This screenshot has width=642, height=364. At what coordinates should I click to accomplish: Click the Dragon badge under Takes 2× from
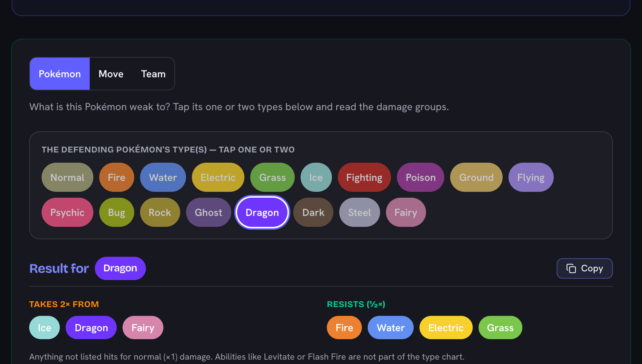point(91,328)
